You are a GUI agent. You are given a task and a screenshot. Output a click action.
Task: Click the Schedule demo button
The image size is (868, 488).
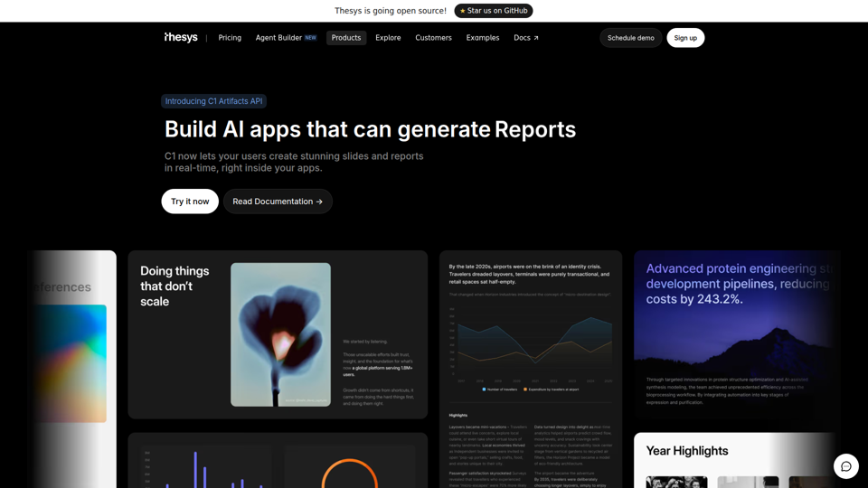[630, 38]
